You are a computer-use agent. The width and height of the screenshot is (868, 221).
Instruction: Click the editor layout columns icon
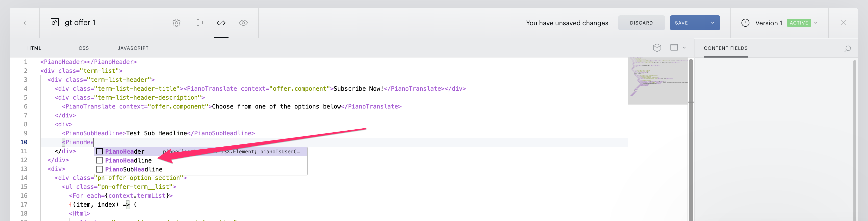tap(674, 48)
